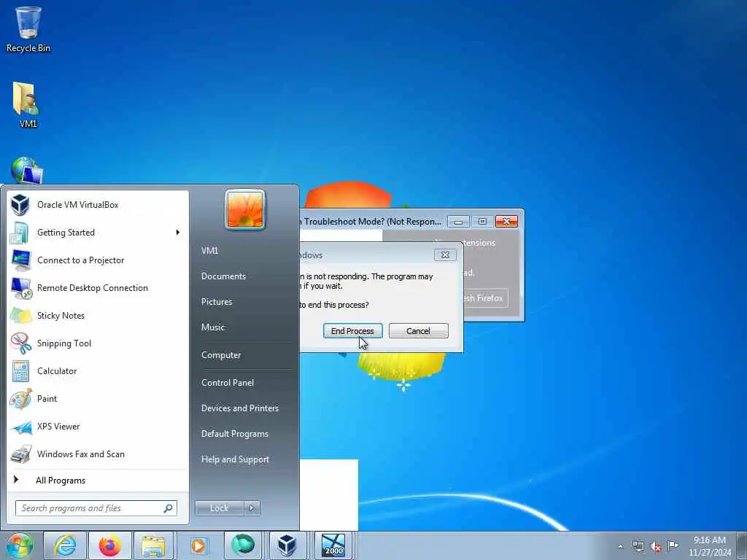This screenshot has height=560, width=747.
Task: Launch Calculator from Start menu
Action: pos(98,371)
